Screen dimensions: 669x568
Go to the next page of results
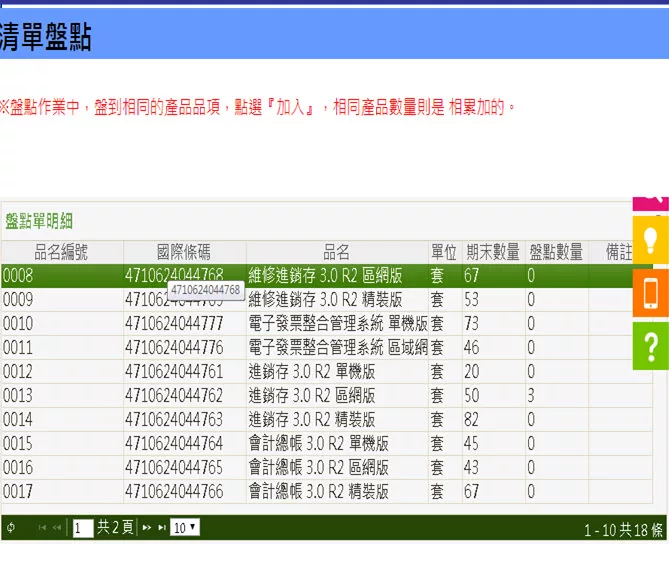146,528
